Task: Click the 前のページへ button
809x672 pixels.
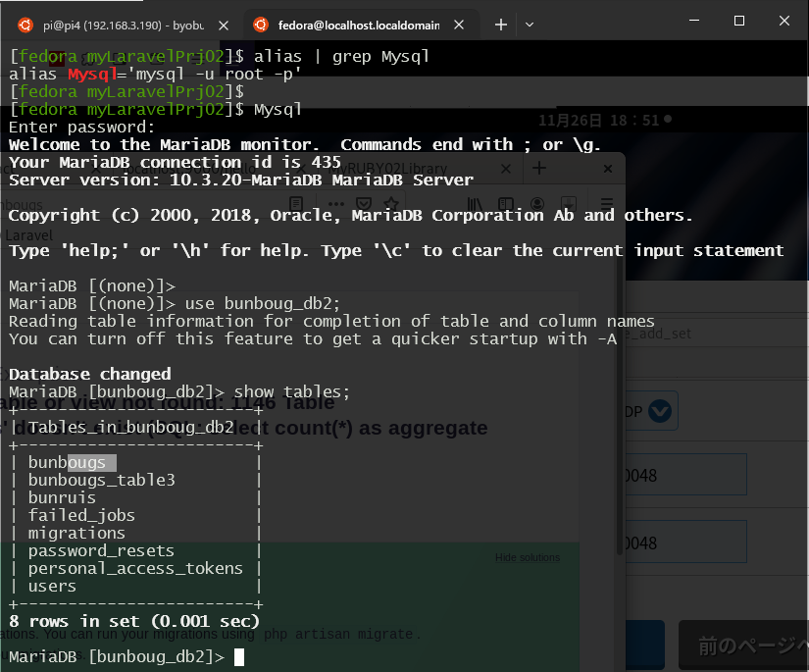Action: coord(744,645)
